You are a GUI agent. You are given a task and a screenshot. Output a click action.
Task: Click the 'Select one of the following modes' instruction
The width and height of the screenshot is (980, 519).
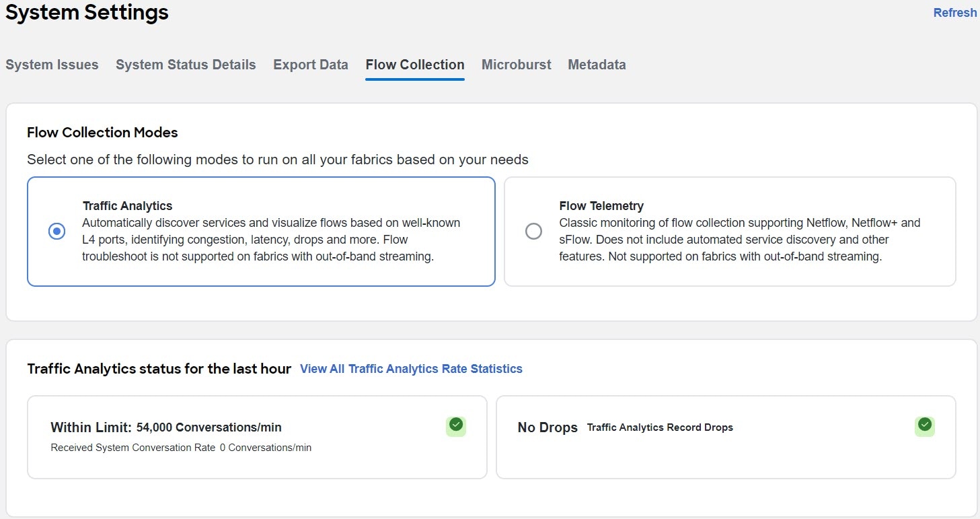coord(278,160)
